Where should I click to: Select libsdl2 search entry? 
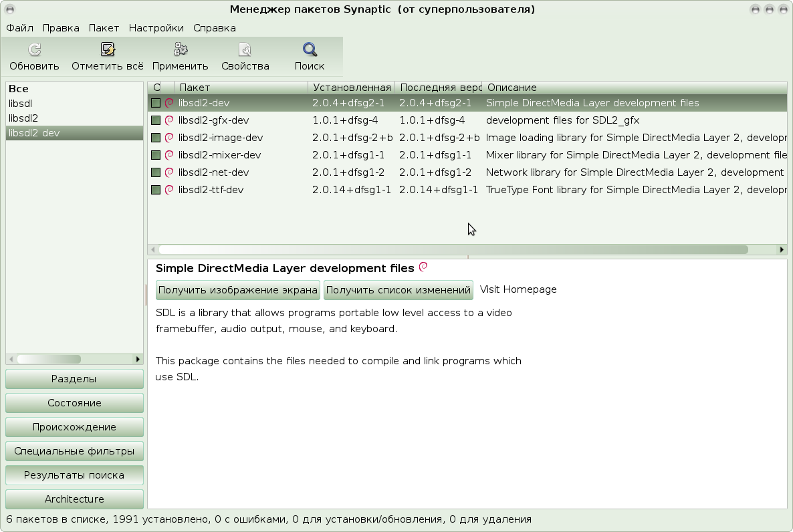click(74, 118)
